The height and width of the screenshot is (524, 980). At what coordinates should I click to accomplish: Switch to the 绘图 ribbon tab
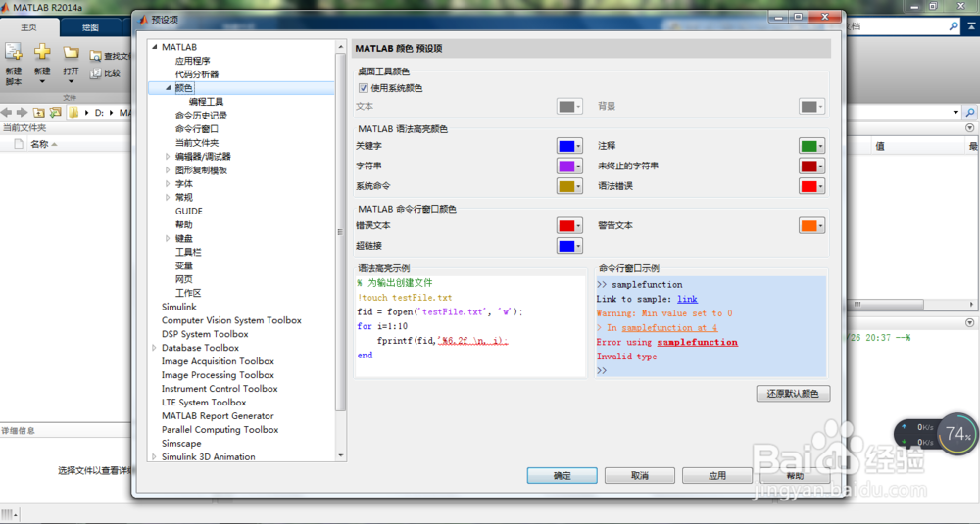90,27
